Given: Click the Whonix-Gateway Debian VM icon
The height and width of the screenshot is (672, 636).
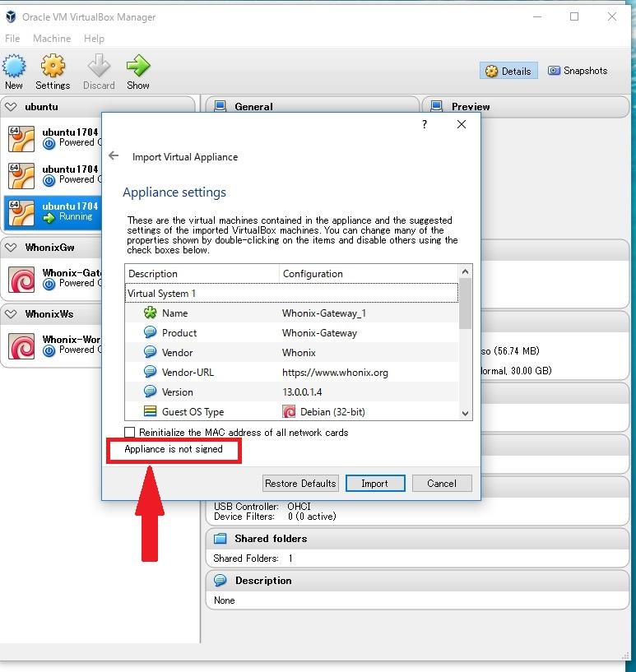Looking at the screenshot, I should [21, 280].
